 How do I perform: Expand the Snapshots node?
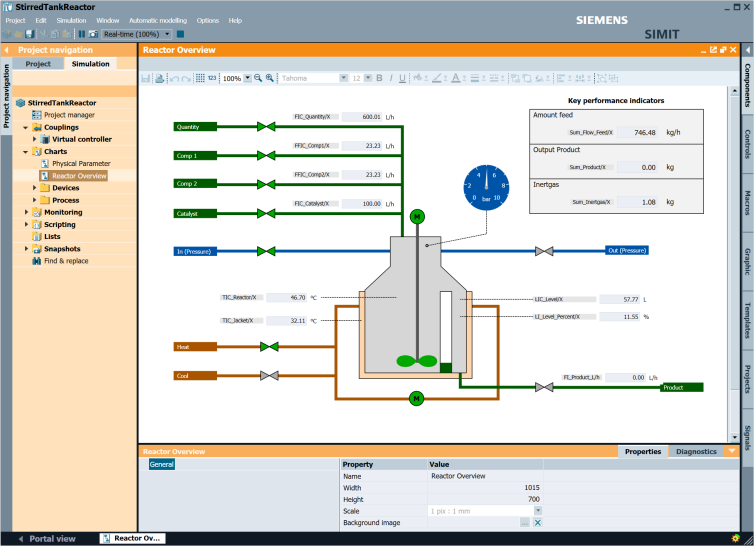pos(26,249)
